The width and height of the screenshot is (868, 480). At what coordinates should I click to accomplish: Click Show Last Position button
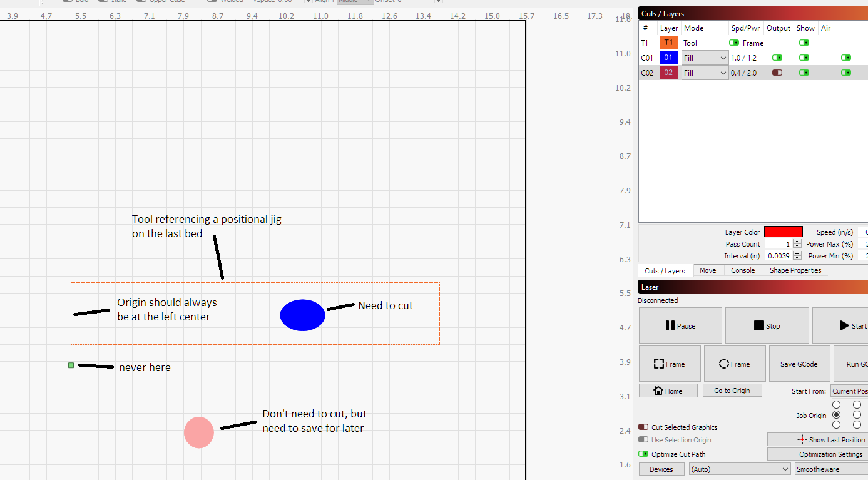click(817, 439)
